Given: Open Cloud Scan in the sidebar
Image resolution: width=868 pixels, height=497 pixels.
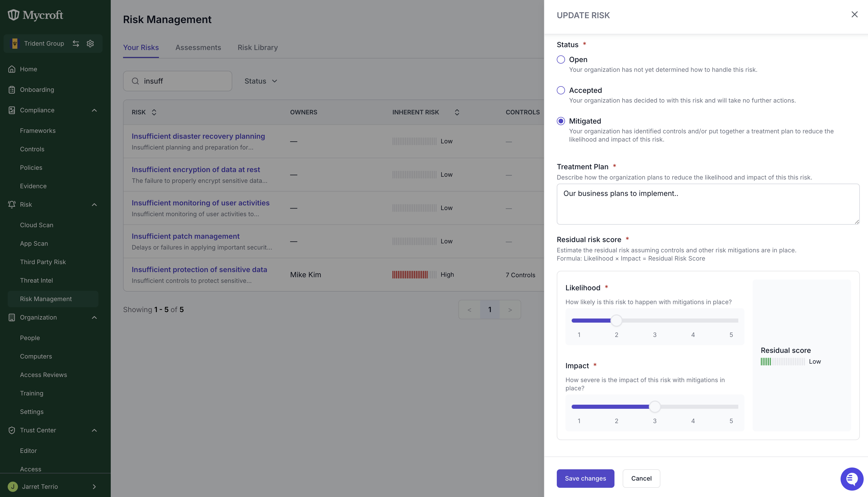Looking at the screenshot, I should tap(36, 225).
